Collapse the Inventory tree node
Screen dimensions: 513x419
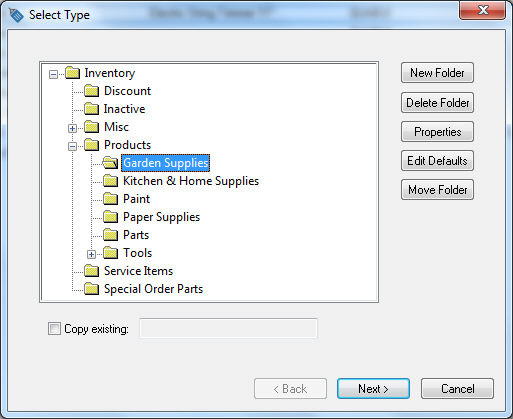pyautogui.click(x=53, y=74)
